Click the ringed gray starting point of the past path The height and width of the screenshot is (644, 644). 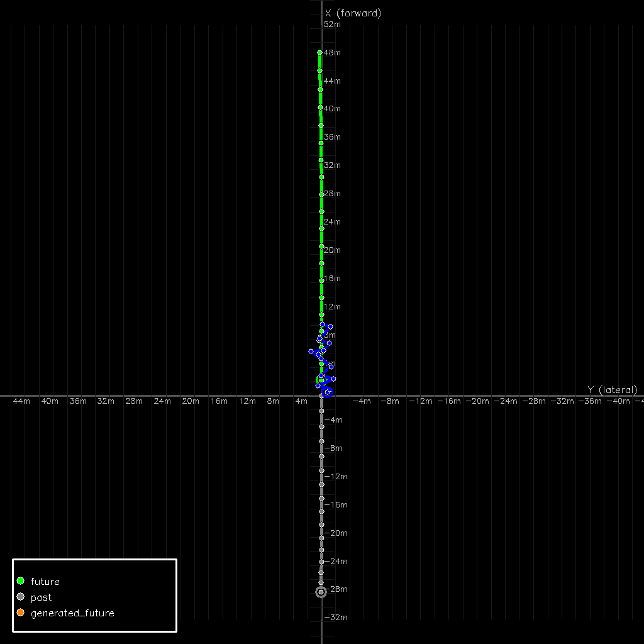point(321,592)
